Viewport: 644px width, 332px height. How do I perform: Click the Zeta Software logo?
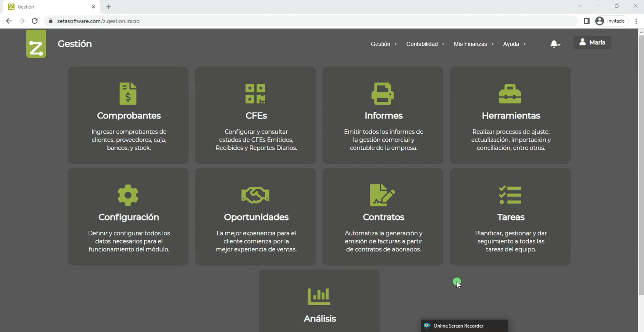[36, 44]
